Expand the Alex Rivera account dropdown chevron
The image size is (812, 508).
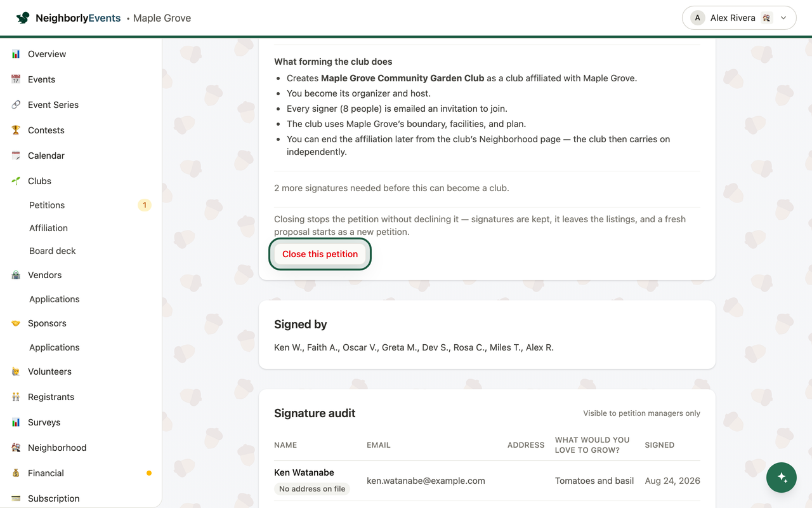point(783,18)
